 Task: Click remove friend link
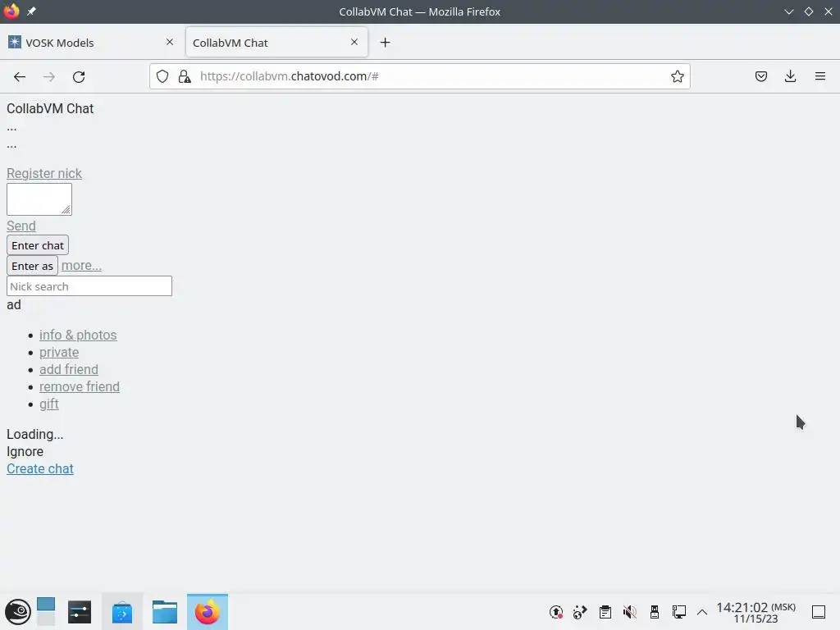pyautogui.click(x=80, y=386)
